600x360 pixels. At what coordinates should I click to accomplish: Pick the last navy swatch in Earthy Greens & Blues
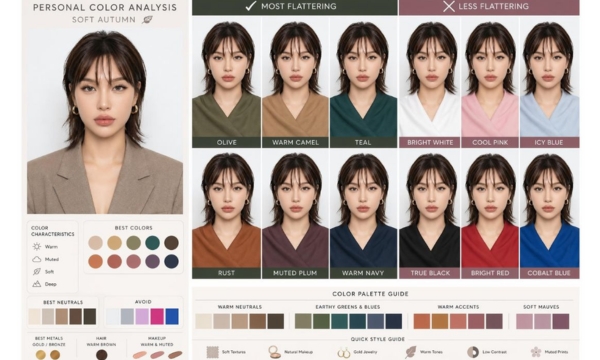tap(394, 321)
